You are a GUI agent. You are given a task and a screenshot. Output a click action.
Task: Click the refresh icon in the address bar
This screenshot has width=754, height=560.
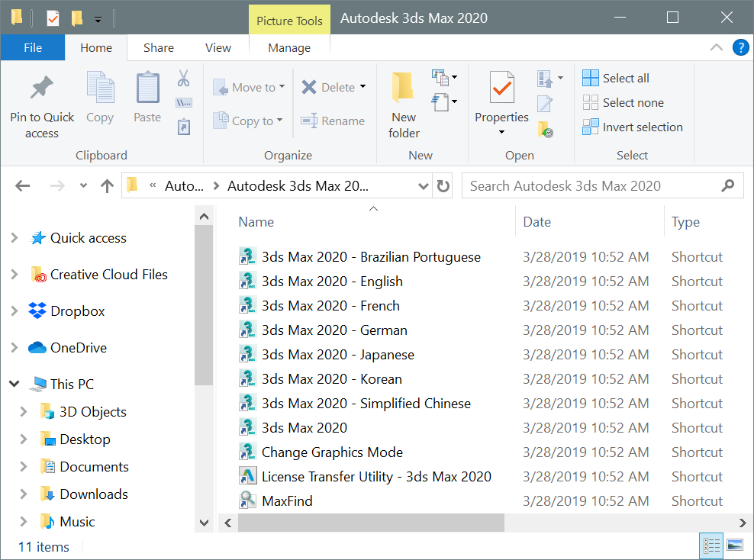coord(443,185)
